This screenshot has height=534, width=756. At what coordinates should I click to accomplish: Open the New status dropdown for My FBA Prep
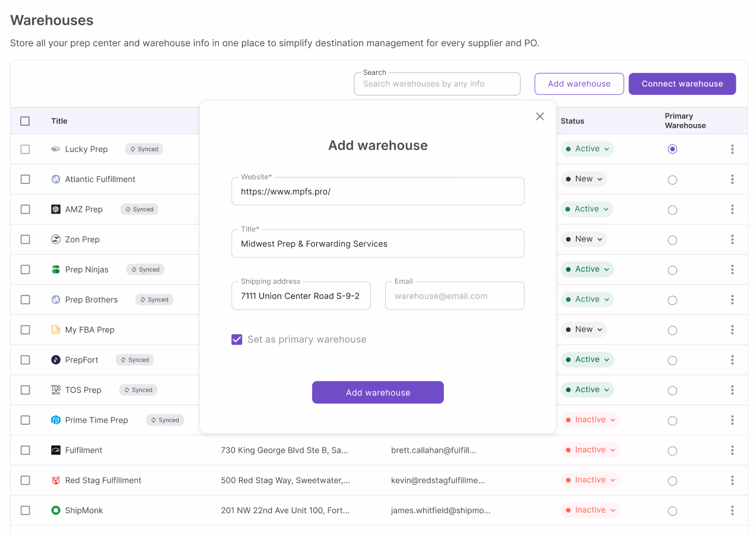point(584,329)
